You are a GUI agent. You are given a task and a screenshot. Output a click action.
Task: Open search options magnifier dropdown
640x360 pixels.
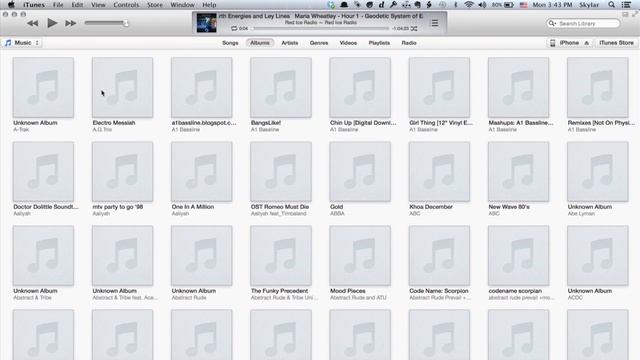tap(552, 24)
